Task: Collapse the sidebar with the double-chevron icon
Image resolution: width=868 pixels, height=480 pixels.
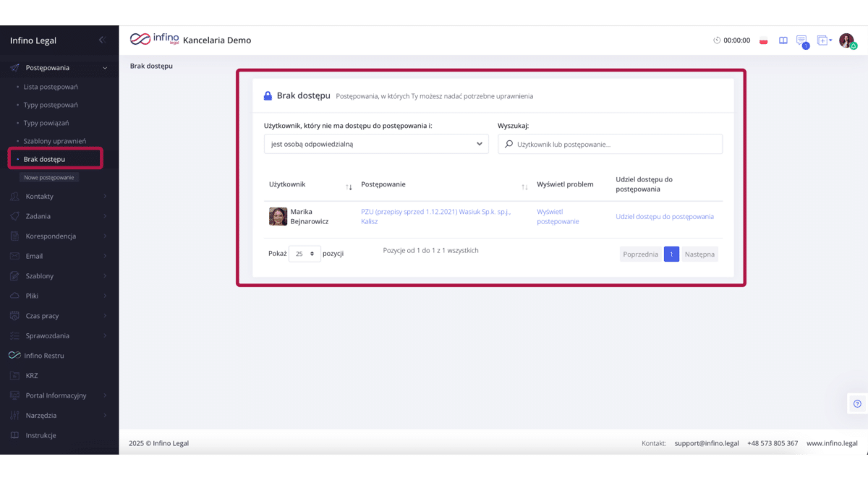Action: click(x=101, y=40)
